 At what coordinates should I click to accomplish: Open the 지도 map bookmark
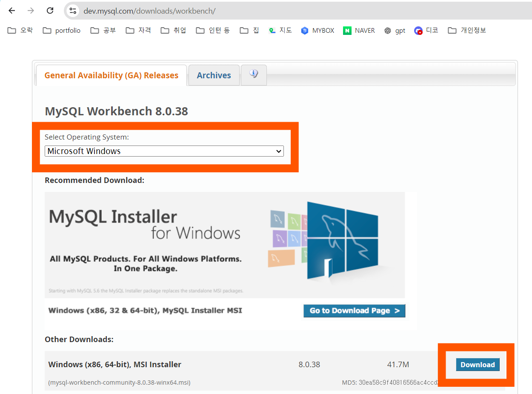pos(280,31)
